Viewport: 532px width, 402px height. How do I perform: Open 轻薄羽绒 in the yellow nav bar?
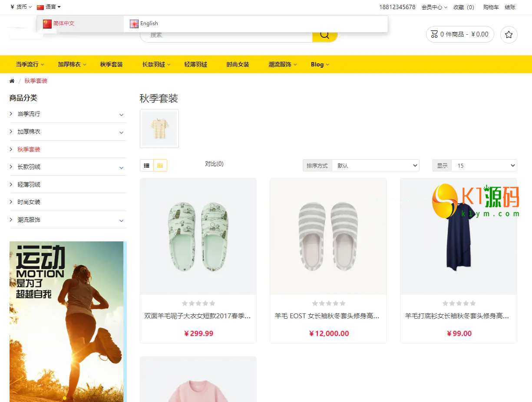point(195,65)
